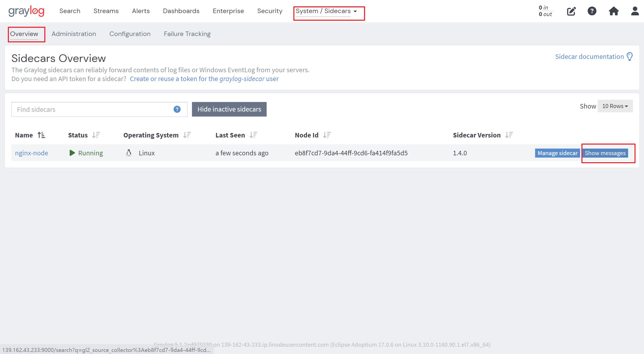Viewport: 644px width, 354px height.
Task: Sort by Sidecar Version icon
Action: pyautogui.click(x=509, y=135)
